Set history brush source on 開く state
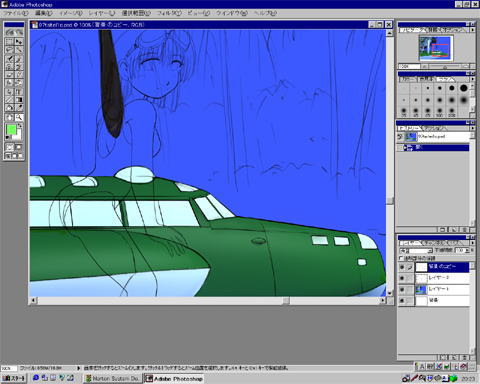Image resolution: width=480 pixels, height=384 pixels. click(400, 147)
